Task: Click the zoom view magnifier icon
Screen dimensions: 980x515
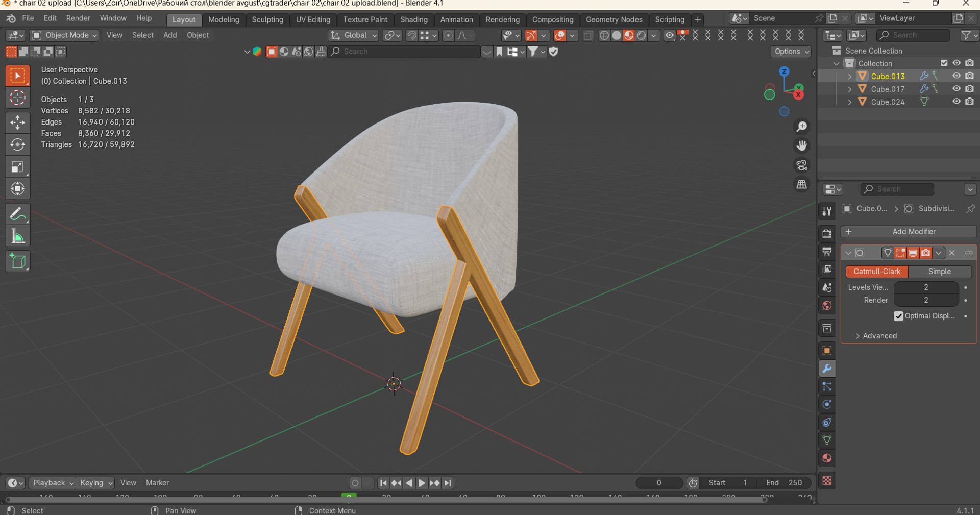Action: (x=802, y=127)
